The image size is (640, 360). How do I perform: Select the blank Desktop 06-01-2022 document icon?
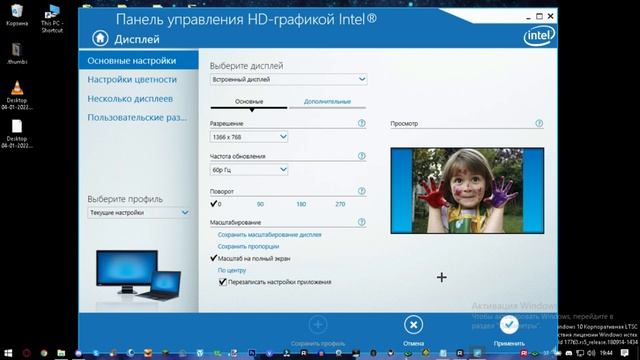point(17,134)
